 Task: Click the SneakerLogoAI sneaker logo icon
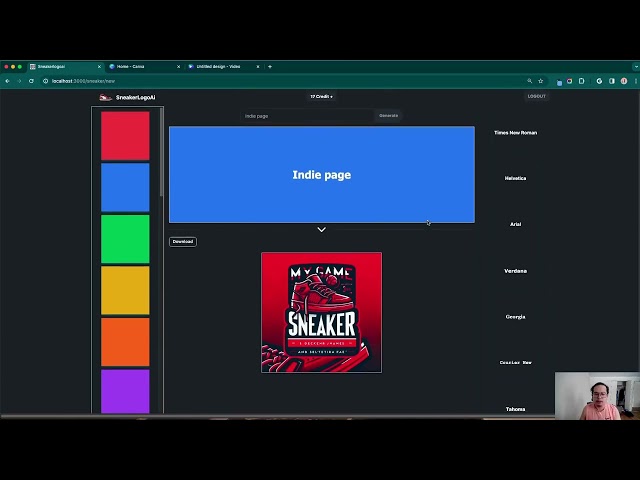coord(105,97)
